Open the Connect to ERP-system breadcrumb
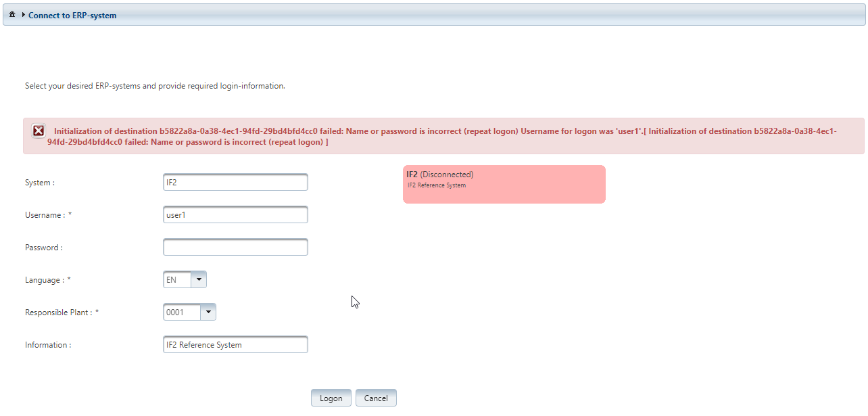868x416 pixels. (72, 15)
